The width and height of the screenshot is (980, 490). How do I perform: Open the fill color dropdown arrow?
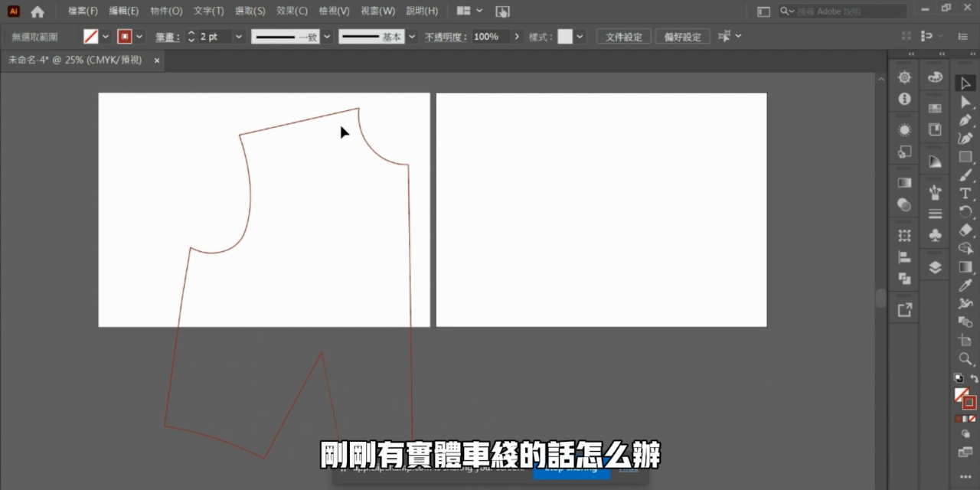pos(106,37)
